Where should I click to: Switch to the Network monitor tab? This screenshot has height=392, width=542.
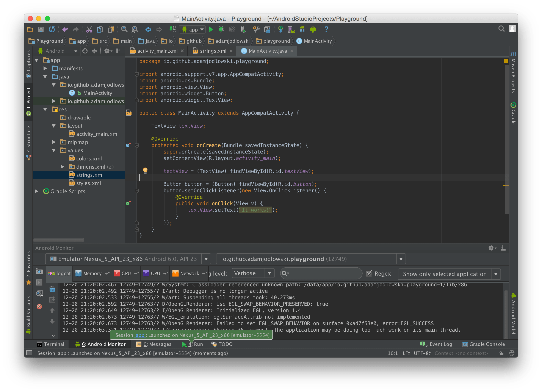190,273
